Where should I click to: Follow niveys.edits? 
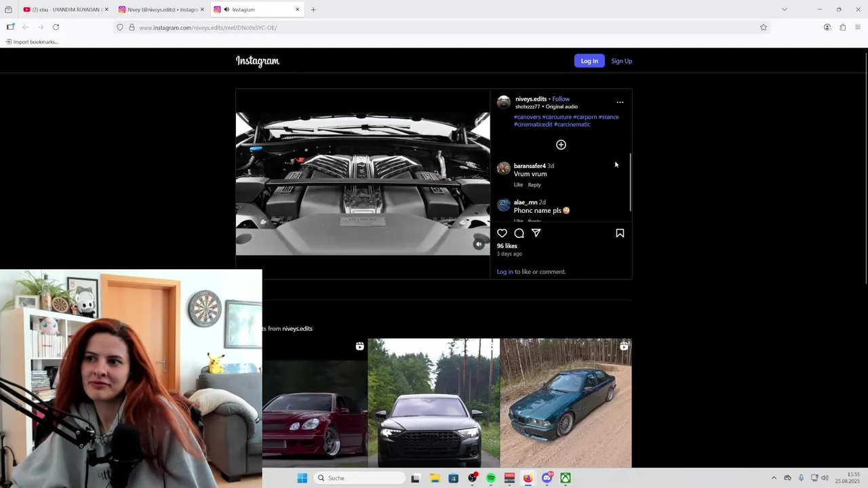pyautogui.click(x=561, y=99)
